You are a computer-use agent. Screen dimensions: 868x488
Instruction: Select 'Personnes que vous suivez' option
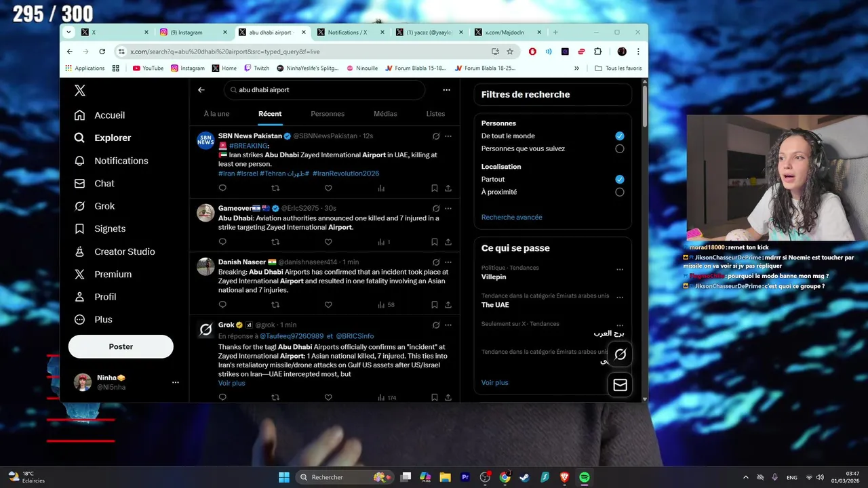[x=619, y=148]
